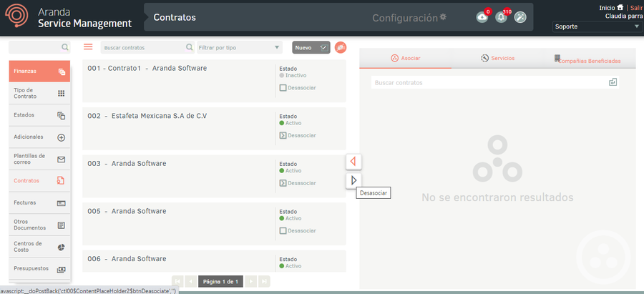Go to first page of contracts
Image resolution: width=644 pixels, height=294 pixels.
click(177, 281)
